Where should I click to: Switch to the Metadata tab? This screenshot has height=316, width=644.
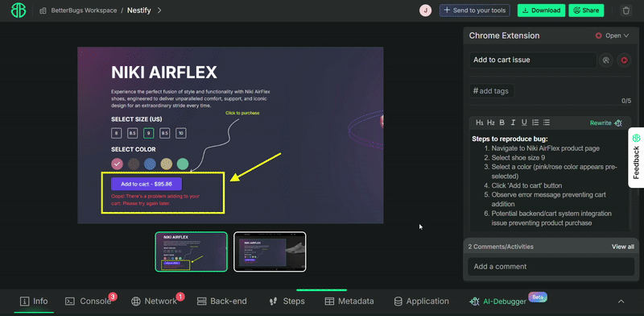349,301
